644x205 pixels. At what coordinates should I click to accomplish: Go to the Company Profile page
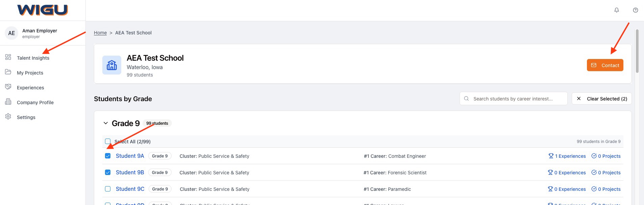tap(35, 102)
